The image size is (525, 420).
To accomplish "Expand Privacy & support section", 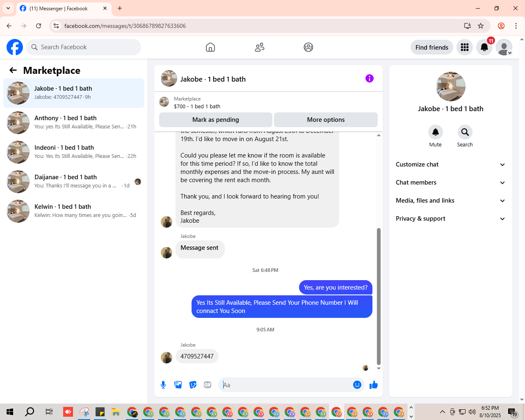I will click(x=450, y=219).
